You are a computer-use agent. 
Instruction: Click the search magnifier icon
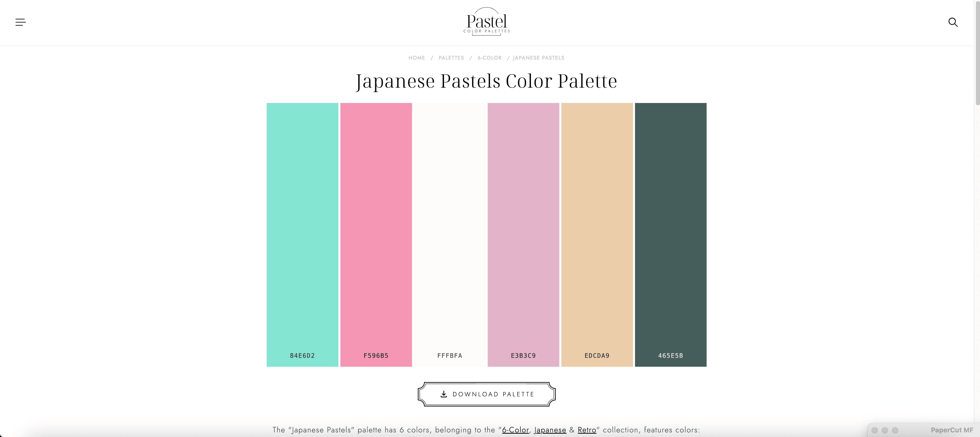coord(953,22)
